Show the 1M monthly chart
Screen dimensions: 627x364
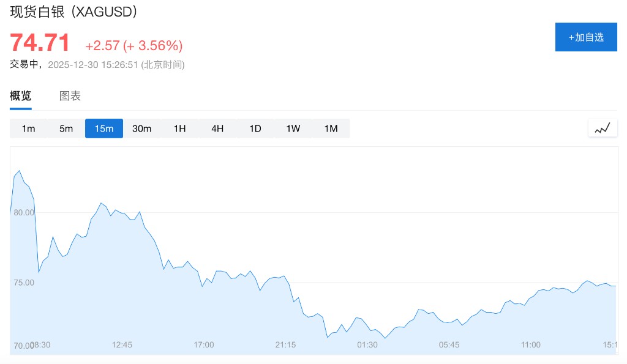[x=331, y=128]
